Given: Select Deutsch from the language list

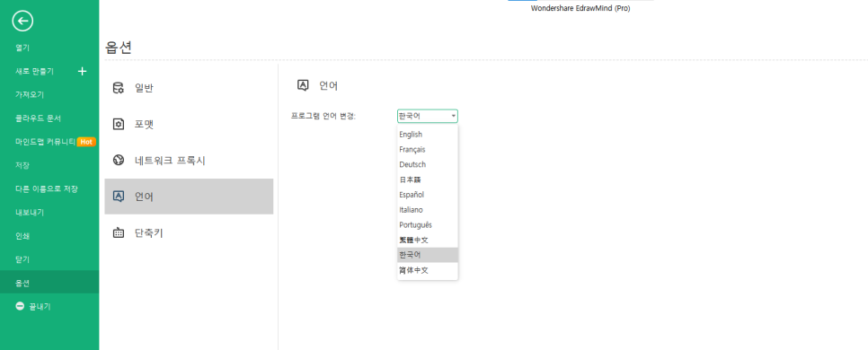Looking at the screenshot, I should point(428,164).
